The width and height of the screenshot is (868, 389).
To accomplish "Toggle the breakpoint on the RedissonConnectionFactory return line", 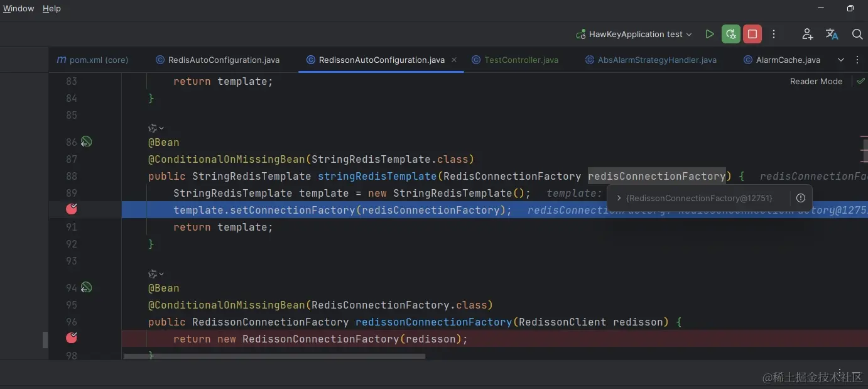I will (x=72, y=337).
